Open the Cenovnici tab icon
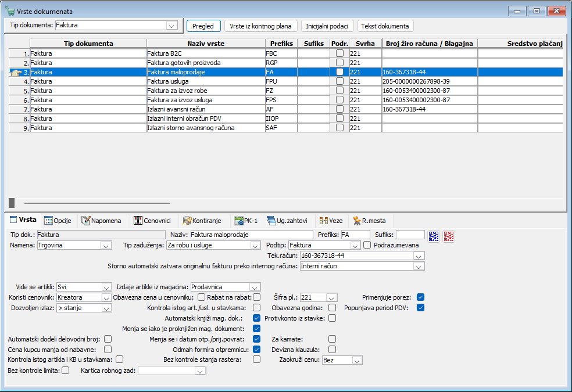Viewport: 572px width, 392px height. click(x=138, y=221)
